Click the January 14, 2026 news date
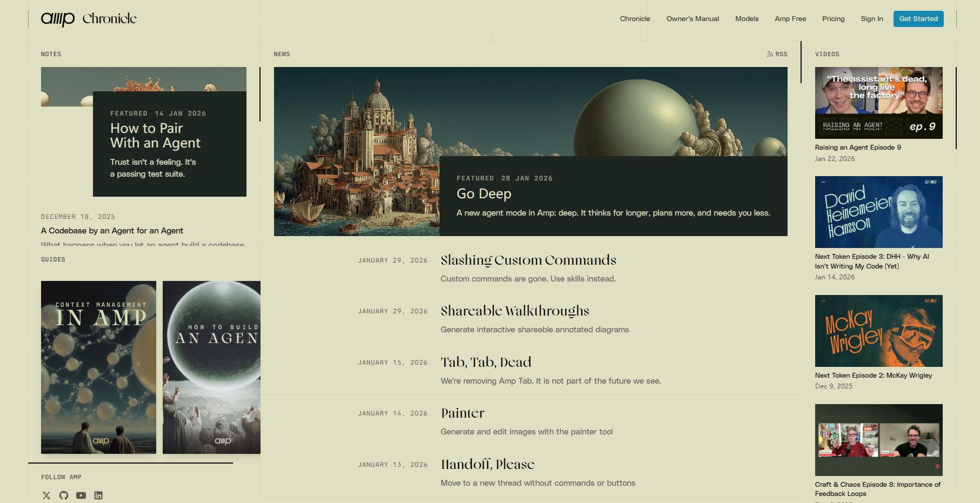Viewport: 980px width, 503px height. pyautogui.click(x=392, y=413)
